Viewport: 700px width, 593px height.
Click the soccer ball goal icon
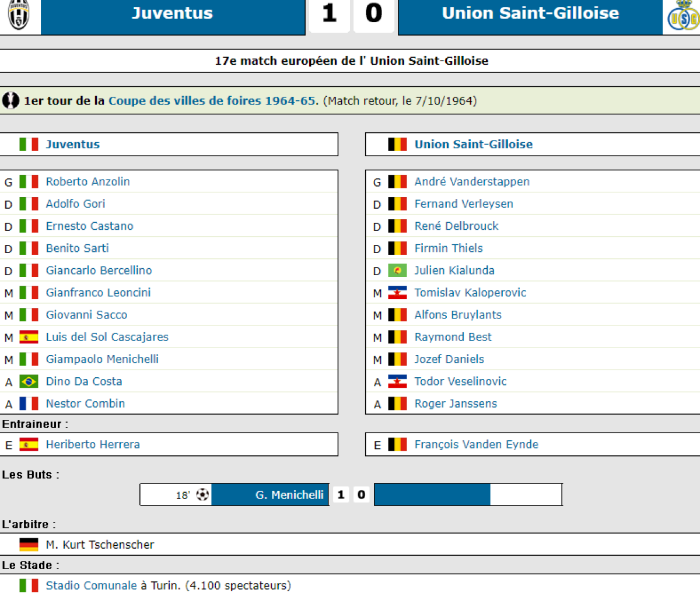[x=202, y=495]
